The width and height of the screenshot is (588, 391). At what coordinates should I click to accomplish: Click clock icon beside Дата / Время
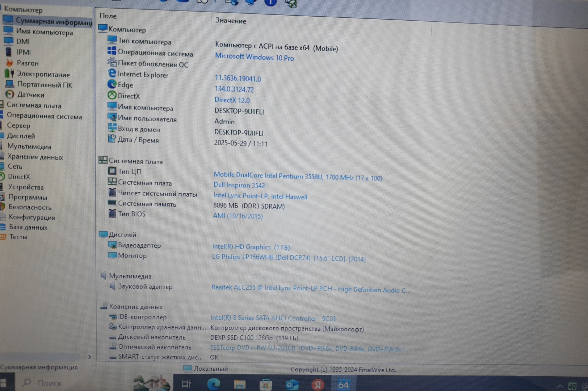[x=112, y=138]
